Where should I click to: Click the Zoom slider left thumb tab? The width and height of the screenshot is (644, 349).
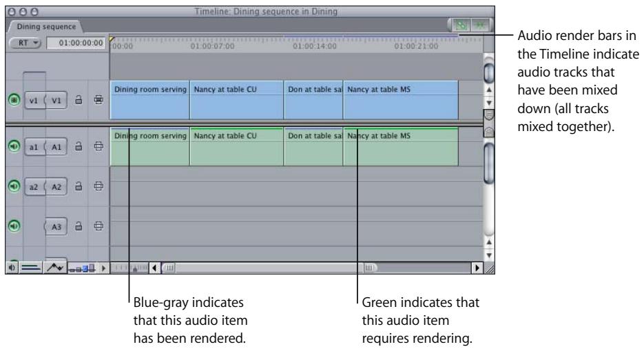(169, 268)
